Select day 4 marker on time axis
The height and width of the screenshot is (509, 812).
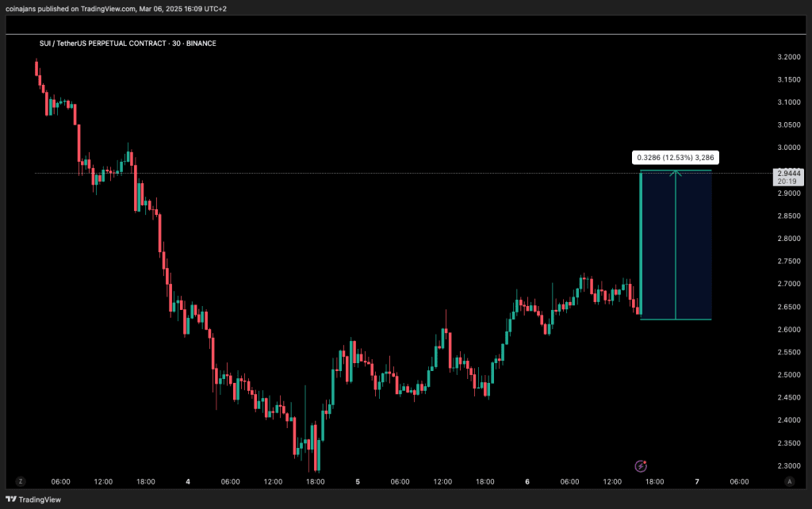[x=188, y=481]
